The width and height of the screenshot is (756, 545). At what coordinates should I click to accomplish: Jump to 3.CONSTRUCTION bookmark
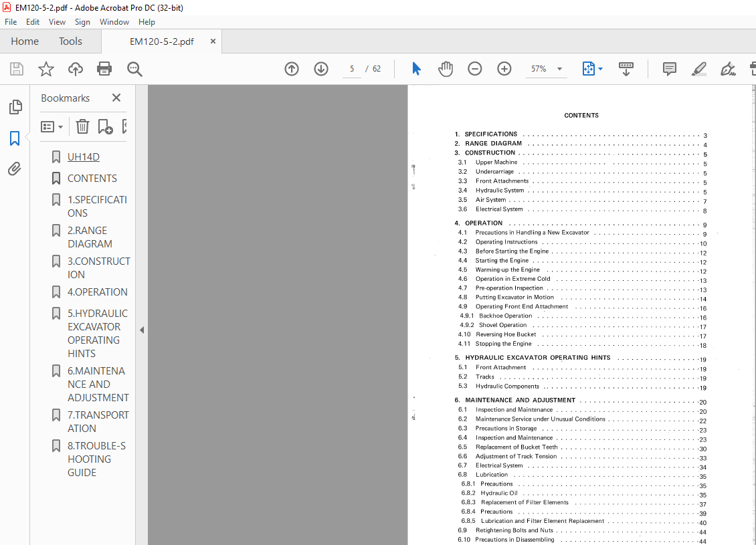[x=99, y=268]
